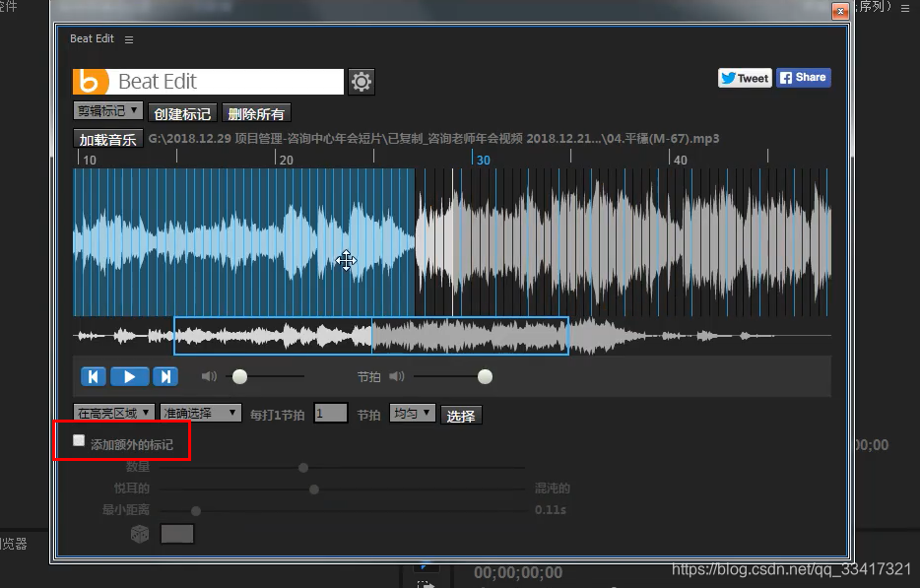Share on Facebook button

click(803, 78)
